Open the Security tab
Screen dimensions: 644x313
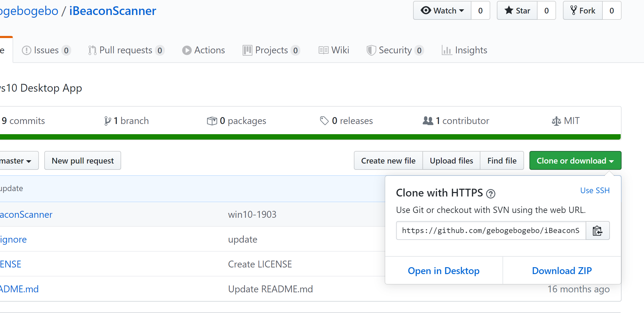[395, 50]
